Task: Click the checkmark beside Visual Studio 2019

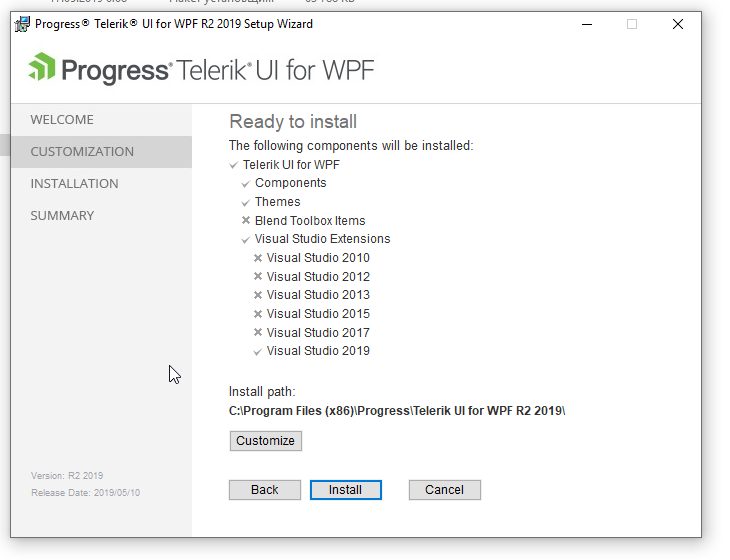Action: click(x=257, y=352)
